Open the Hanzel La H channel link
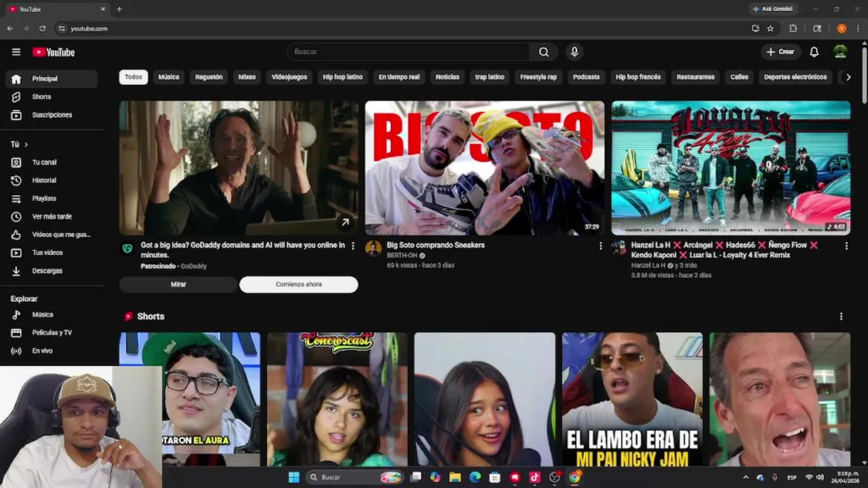Viewport: 868px width, 488px height. 648,266
